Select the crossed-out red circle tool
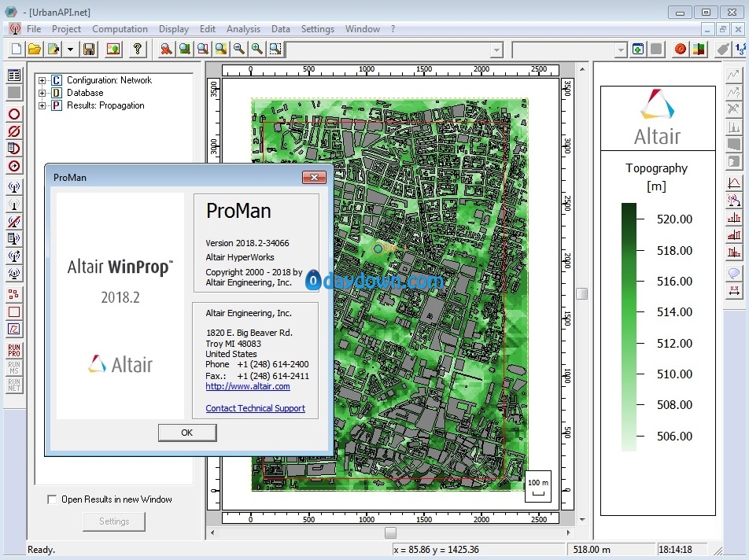Screen dimensions: 749x560 pyautogui.click(x=14, y=131)
